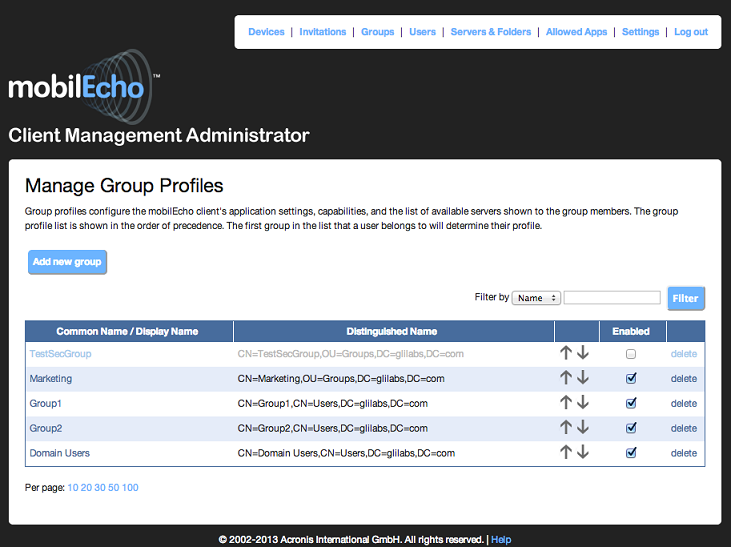731x547 pixels.
Task: Click delete for Group1
Action: coord(684,403)
